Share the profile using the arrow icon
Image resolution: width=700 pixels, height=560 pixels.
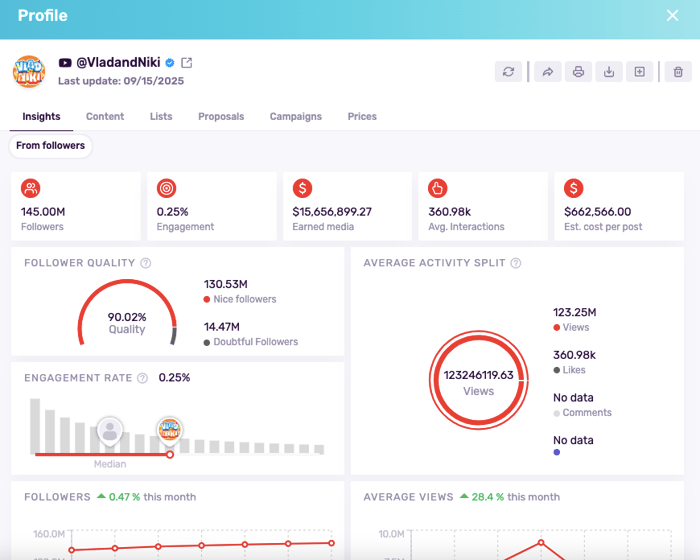coord(548,71)
